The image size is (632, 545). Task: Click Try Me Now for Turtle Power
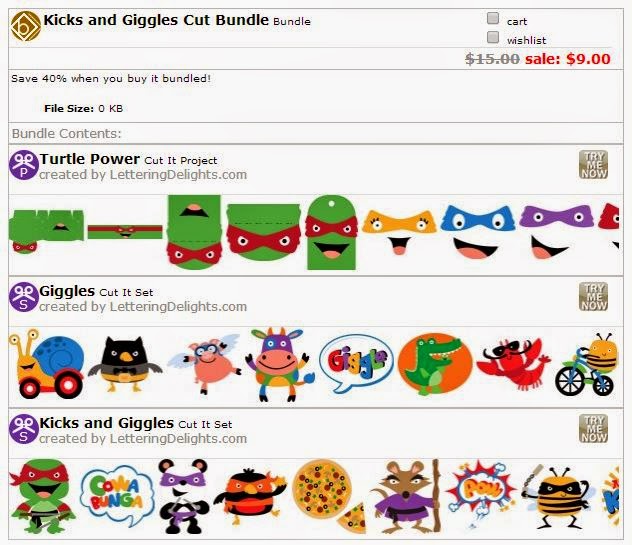(x=593, y=164)
